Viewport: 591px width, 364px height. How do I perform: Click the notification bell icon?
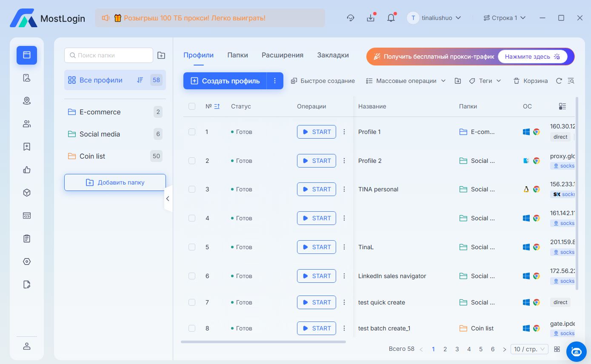(391, 18)
